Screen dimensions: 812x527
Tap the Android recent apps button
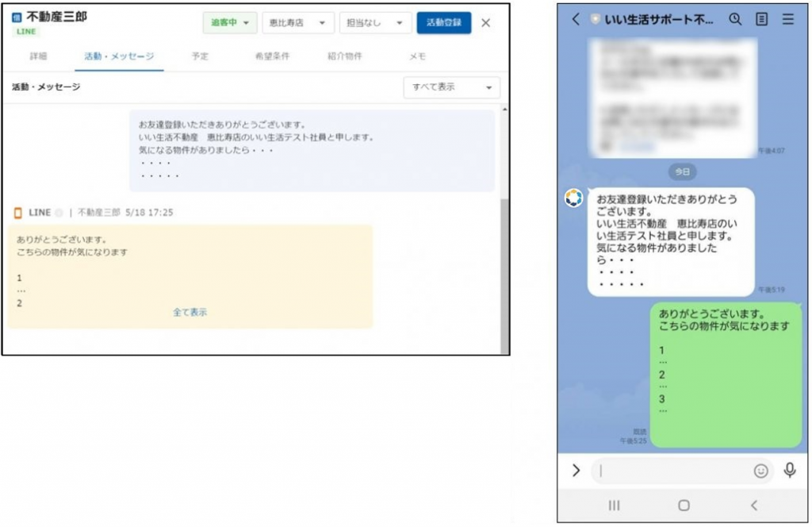615,506
